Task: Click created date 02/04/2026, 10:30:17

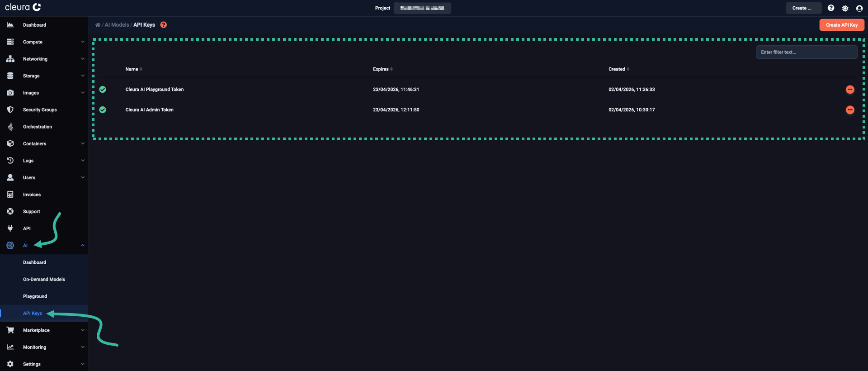Action: tap(632, 110)
